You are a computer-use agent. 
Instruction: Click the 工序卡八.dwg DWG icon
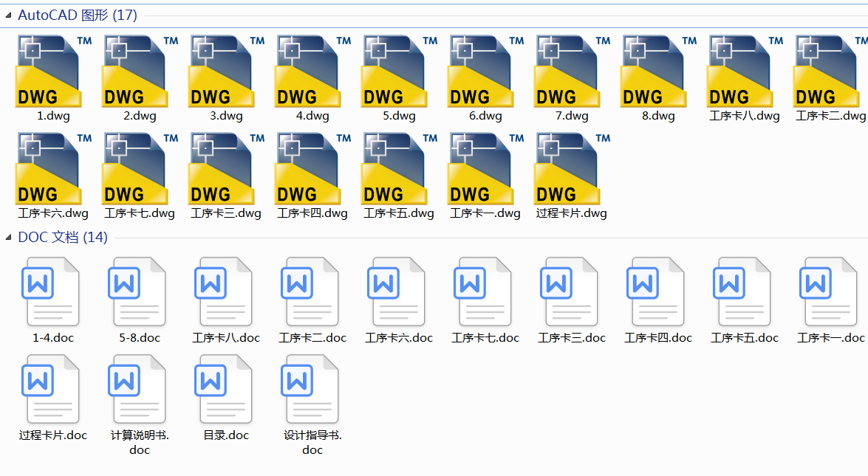(741, 72)
